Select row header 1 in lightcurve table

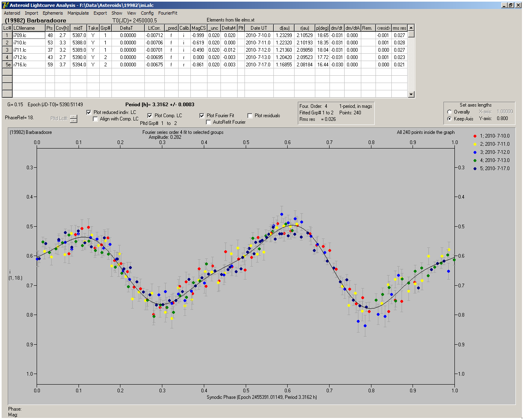click(7, 35)
